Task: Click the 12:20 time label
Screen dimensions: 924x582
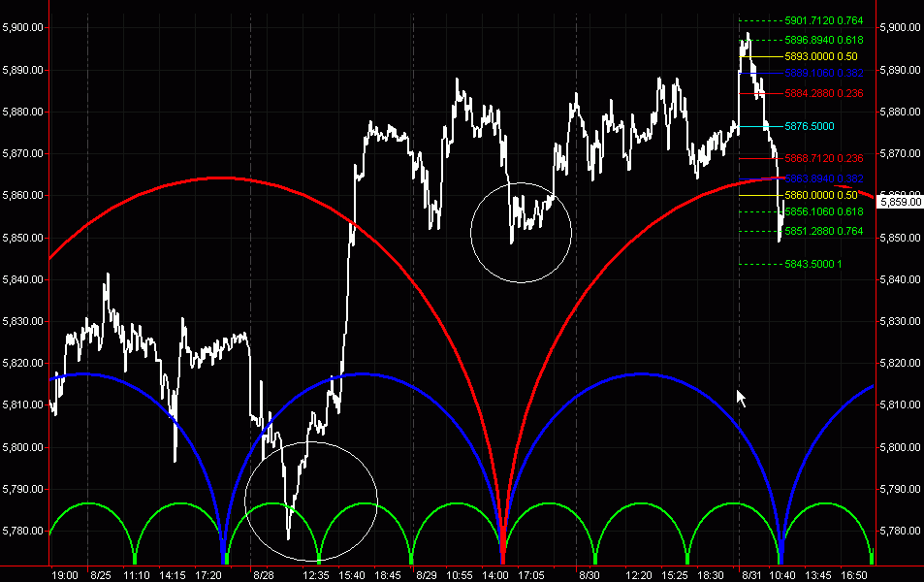Action: (x=639, y=575)
